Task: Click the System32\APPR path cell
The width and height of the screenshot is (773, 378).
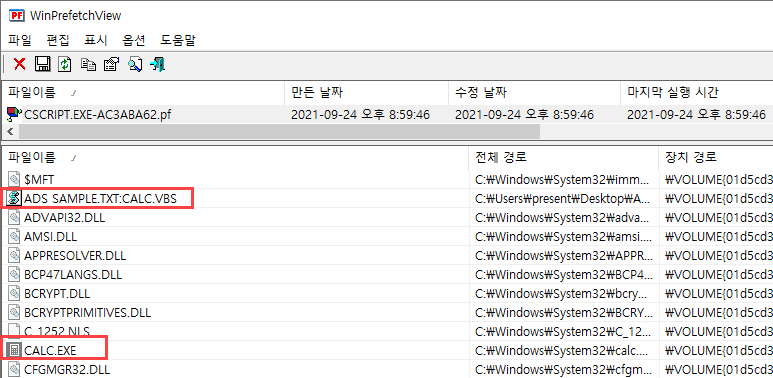Action: (564, 256)
